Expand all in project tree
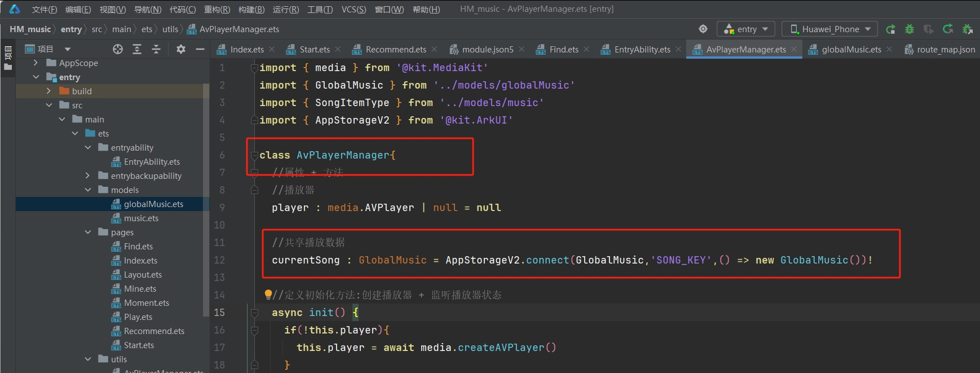This screenshot has width=980, height=373. (137, 49)
